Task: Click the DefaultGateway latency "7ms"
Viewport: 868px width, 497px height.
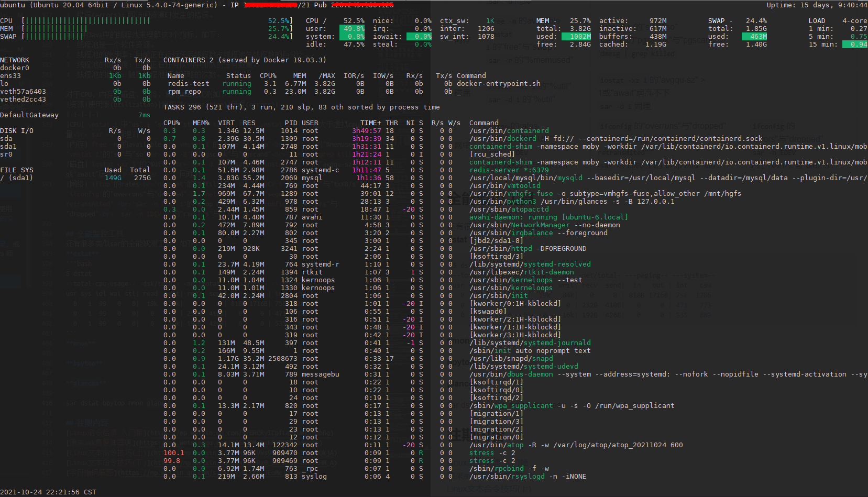Action: (x=144, y=115)
